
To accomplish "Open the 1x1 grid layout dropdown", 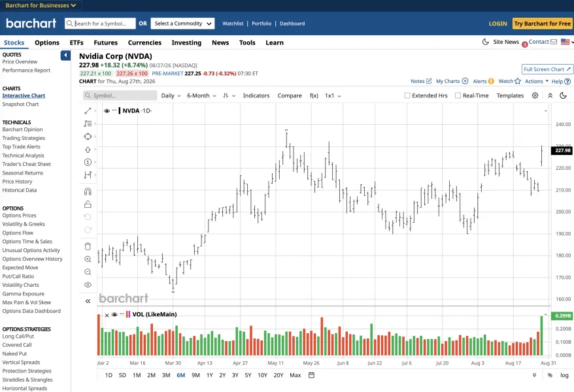I will pyautogui.click(x=333, y=95).
